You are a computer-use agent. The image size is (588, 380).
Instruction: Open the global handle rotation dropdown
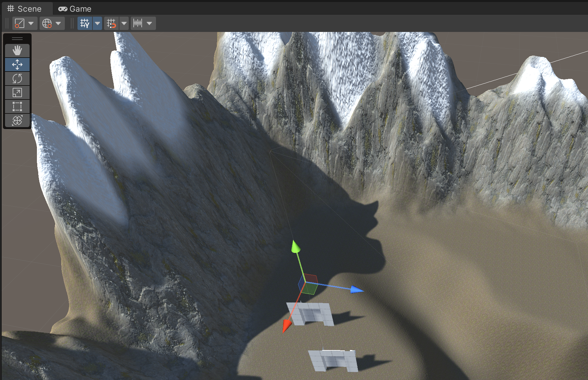click(x=52, y=23)
